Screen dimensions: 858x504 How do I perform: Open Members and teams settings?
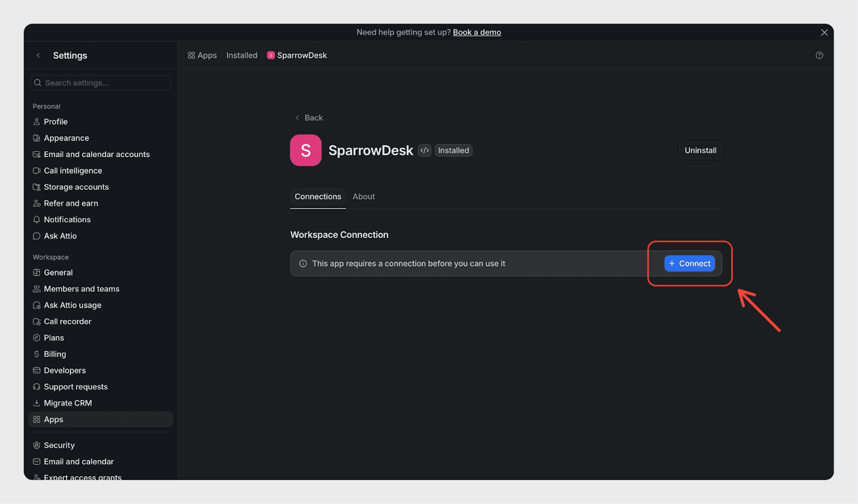[82, 288]
